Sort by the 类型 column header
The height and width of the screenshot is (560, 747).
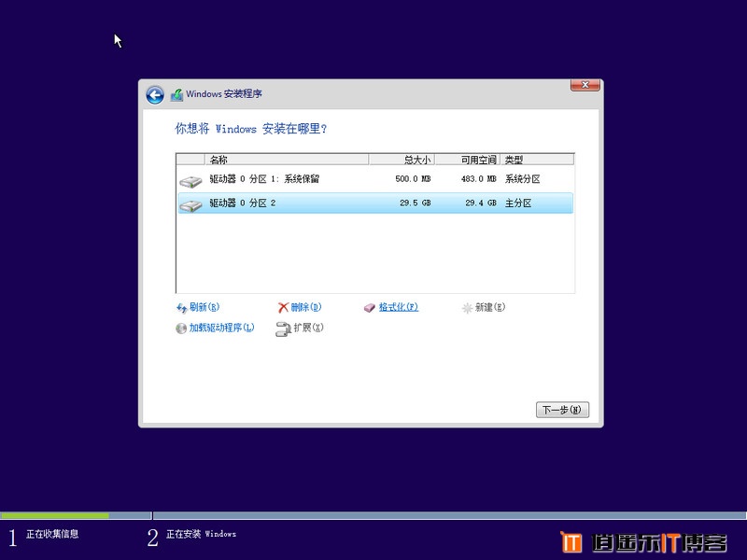tap(537, 160)
